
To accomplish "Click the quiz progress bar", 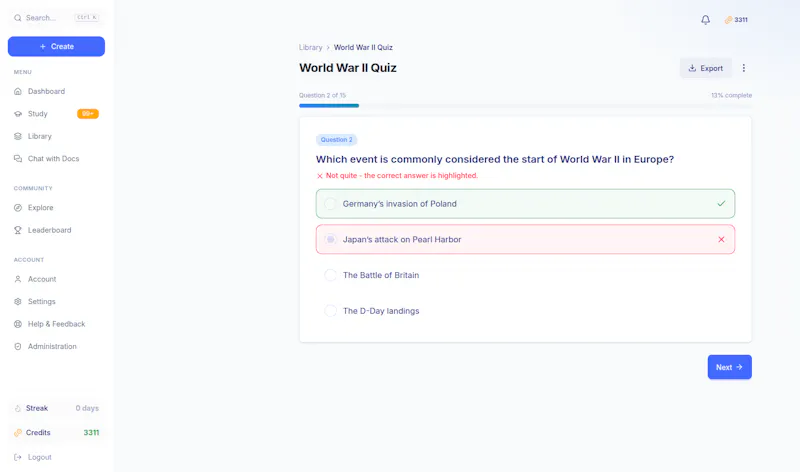I will tap(525, 106).
